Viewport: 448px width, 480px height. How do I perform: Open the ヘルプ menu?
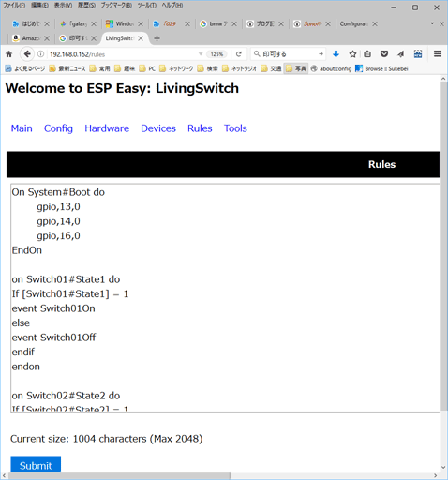tap(172, 6)
